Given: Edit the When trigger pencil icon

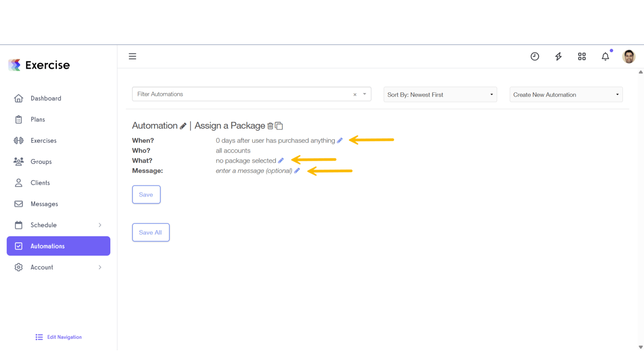Looking at the screenshot, I should [x=340, y=140].
